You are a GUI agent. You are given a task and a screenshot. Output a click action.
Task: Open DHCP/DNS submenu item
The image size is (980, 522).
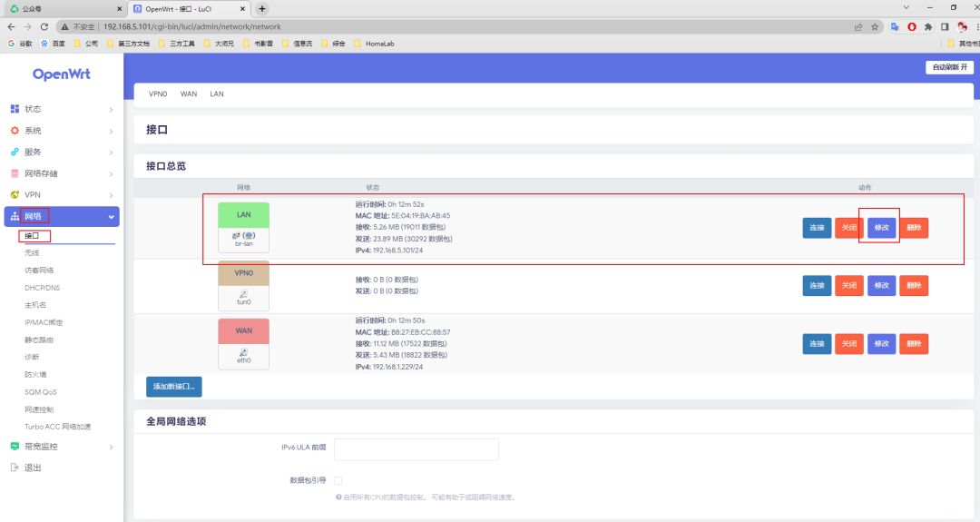click(x=43, y=288)
